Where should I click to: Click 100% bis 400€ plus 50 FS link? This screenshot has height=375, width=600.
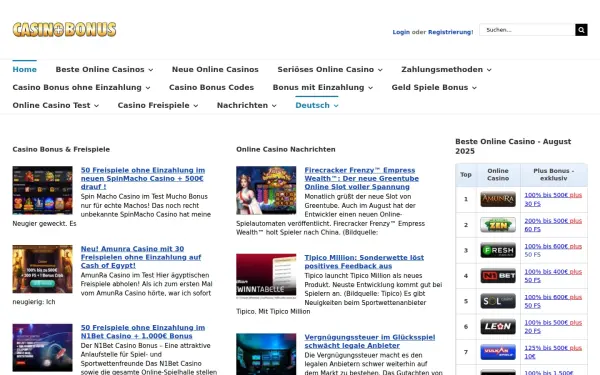[x=553, y=276]
